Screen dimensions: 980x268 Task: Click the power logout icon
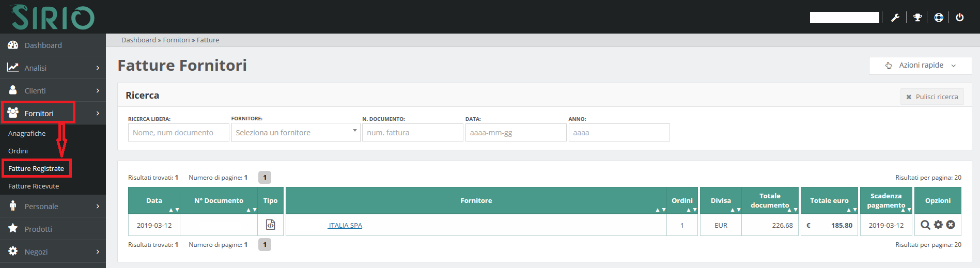coord(960,18)
